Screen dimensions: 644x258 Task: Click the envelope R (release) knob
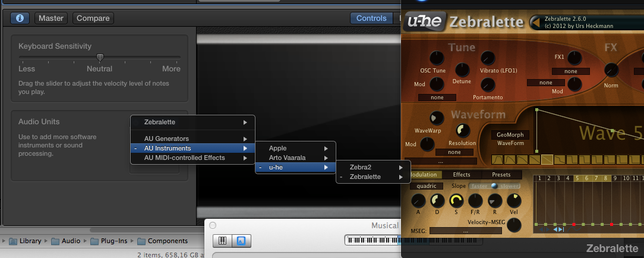tap(495, 201)
